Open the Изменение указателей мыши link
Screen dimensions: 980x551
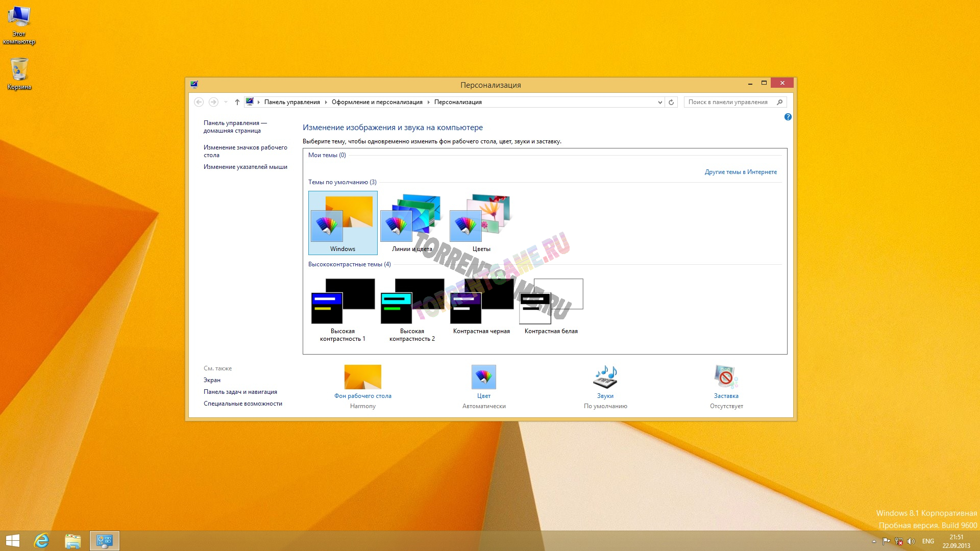pos(245,167)
